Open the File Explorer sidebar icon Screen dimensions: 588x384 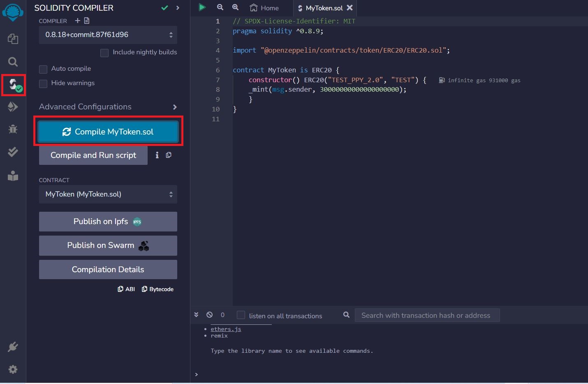pos(13,39)
